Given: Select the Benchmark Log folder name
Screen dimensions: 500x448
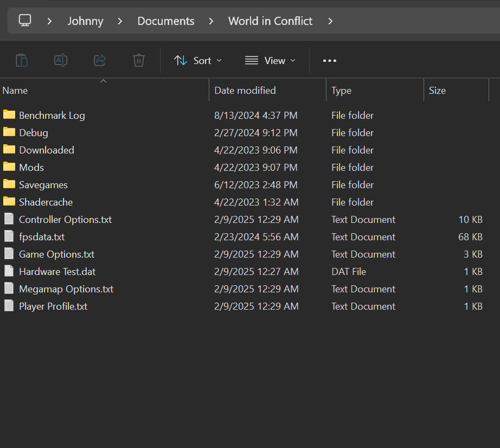Looking at the screenshot, I should point(52,116).
